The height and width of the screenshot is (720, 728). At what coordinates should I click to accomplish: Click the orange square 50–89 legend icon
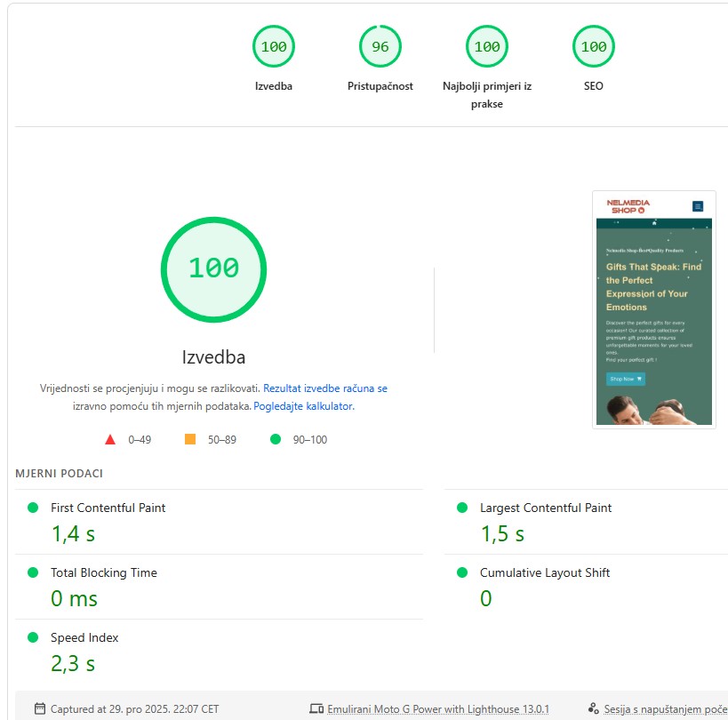(190, 439)
